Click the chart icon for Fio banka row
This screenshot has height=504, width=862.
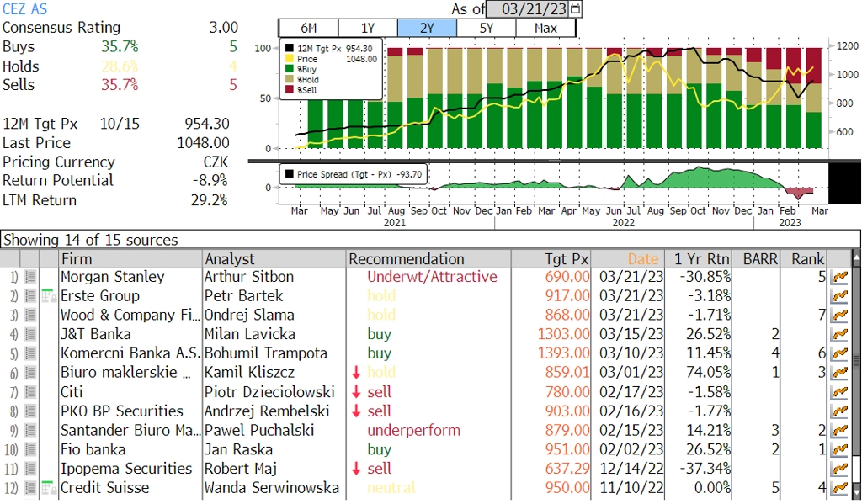[839, 449]
